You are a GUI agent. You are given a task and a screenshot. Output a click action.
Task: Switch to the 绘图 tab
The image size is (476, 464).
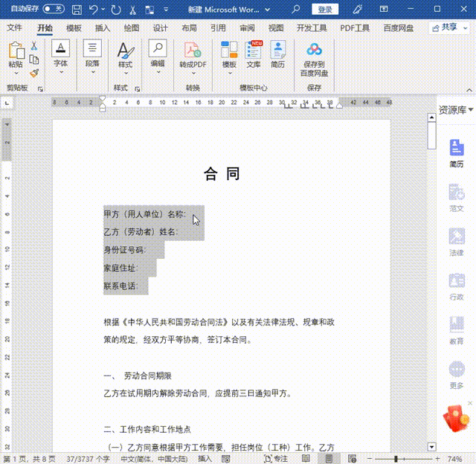(x=132, y=28)
